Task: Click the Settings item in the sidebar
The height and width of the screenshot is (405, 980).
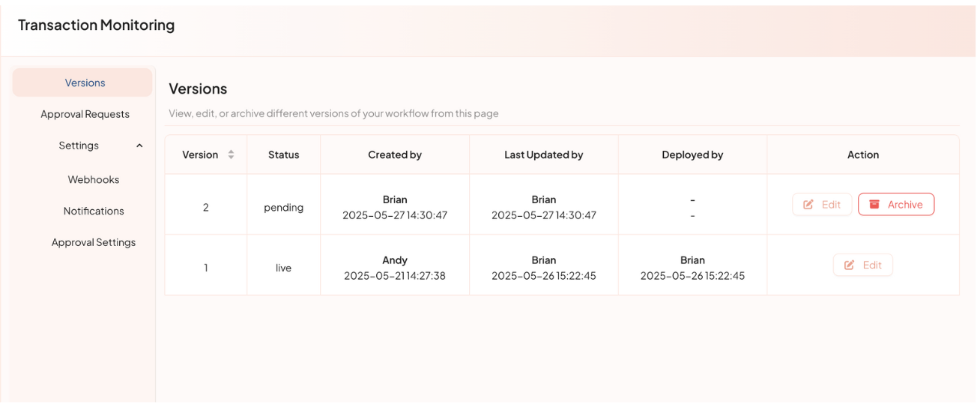Action: 79,145
